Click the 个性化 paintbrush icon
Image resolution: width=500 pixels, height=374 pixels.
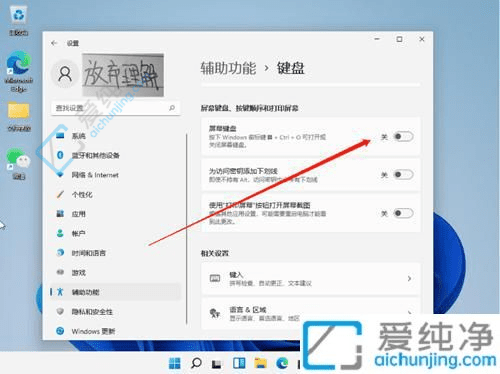60,194
